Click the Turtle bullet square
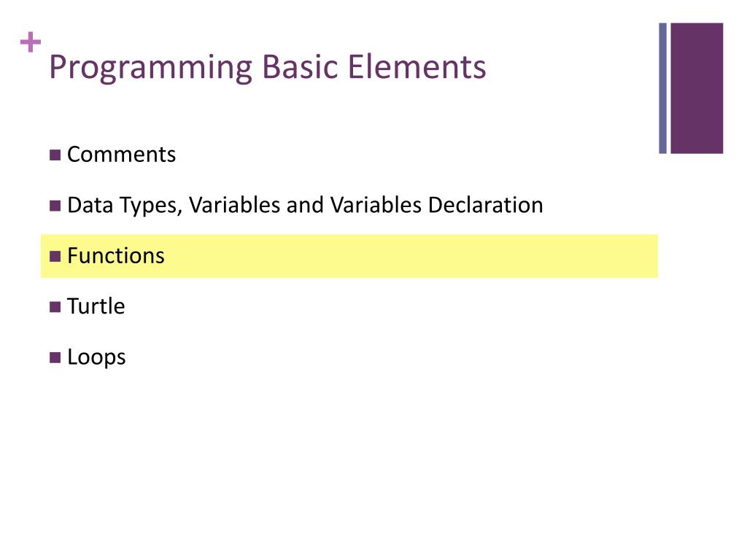 55,307
